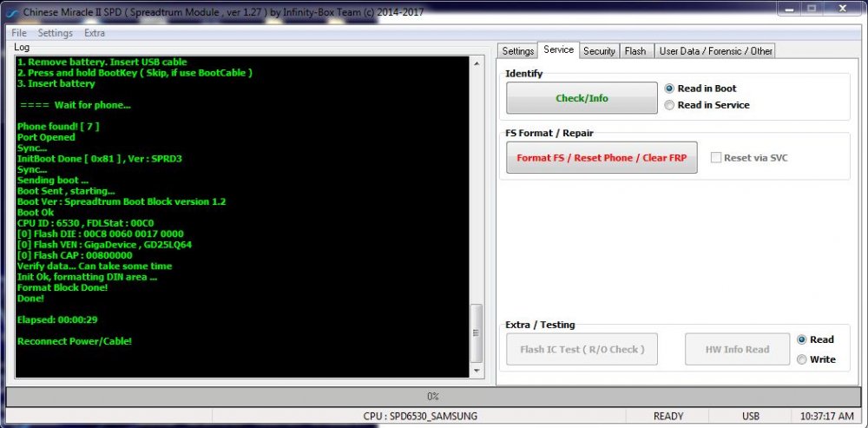Click the Infinity-Box app icon in title bar
The width and height of the screenshot is (868, 428).
tap(12, 11)
